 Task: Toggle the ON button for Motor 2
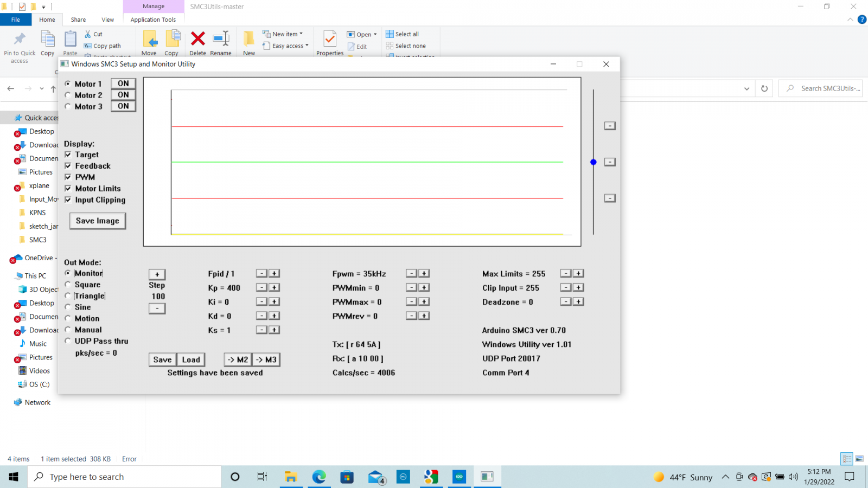click(123, 95)
